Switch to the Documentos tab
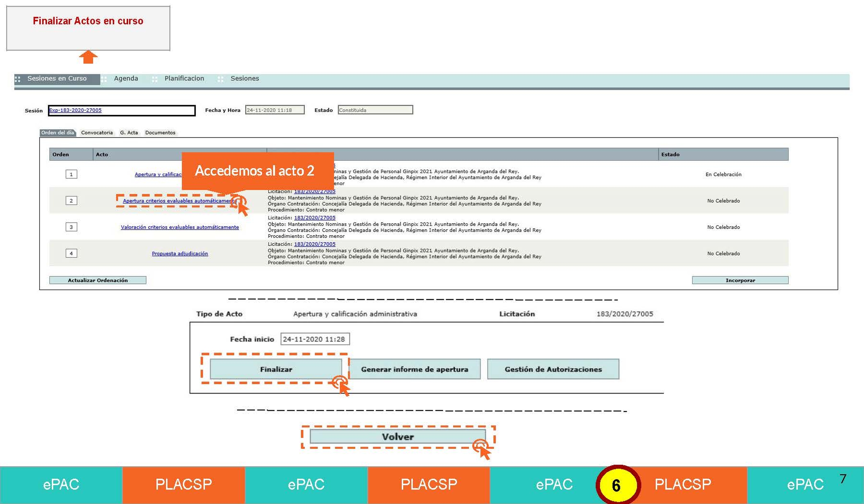864x504 pixels. [x=160, y=132]
